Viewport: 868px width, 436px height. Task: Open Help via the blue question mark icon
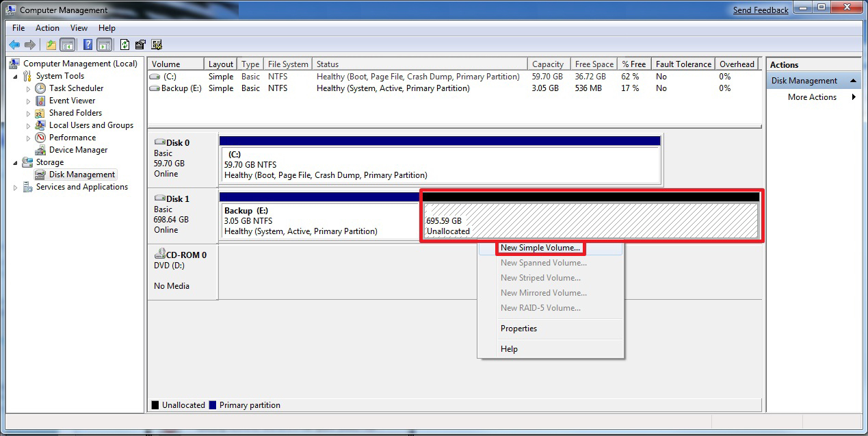click(88, 45)
